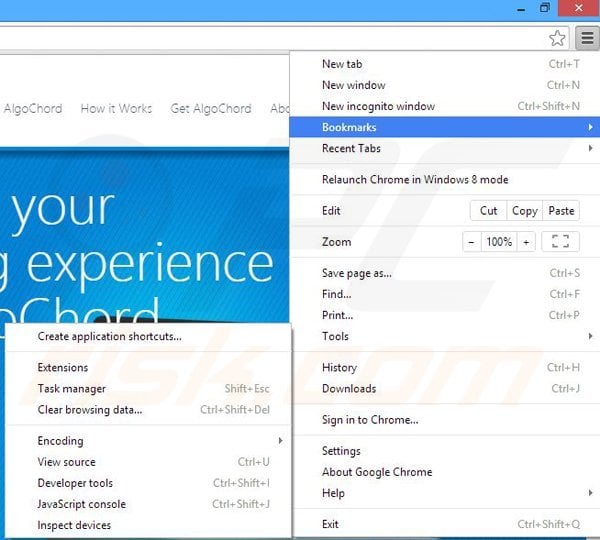This screenshot has height=540, width=600.
Task: Open the Help menu item
Action: pyautogui.click(x=445, y=493)
